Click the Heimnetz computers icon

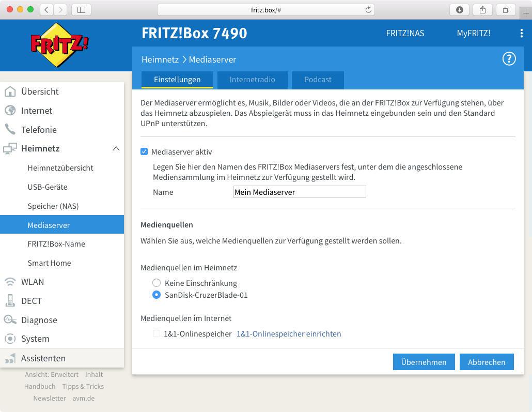[10, 148]
